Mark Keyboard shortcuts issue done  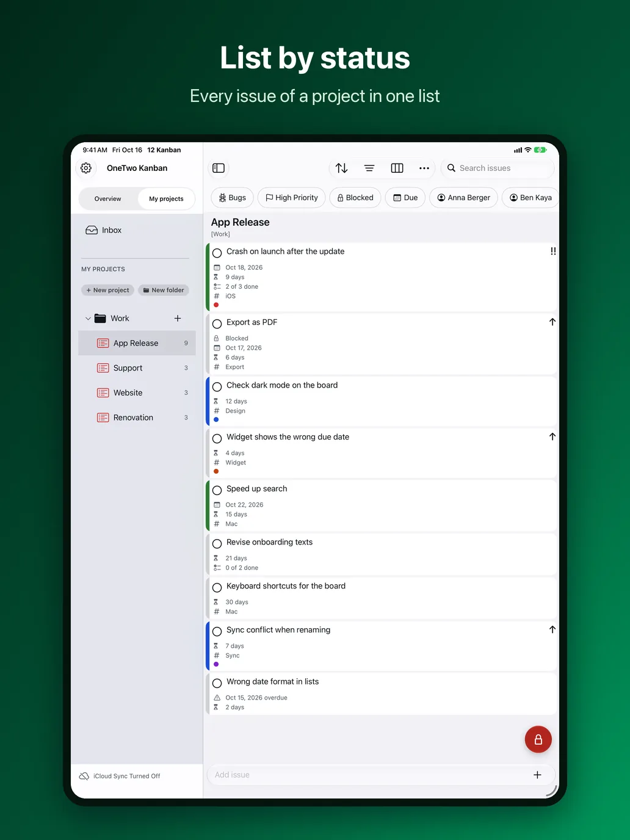(217, 587)
